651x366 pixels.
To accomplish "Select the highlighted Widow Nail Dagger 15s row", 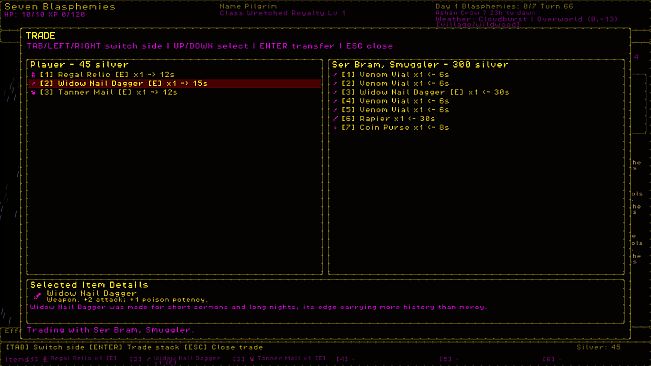I will point(174,83).
